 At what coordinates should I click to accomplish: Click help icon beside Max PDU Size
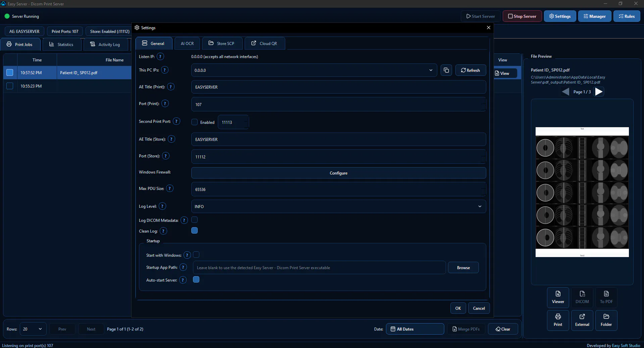click(169, 188)
